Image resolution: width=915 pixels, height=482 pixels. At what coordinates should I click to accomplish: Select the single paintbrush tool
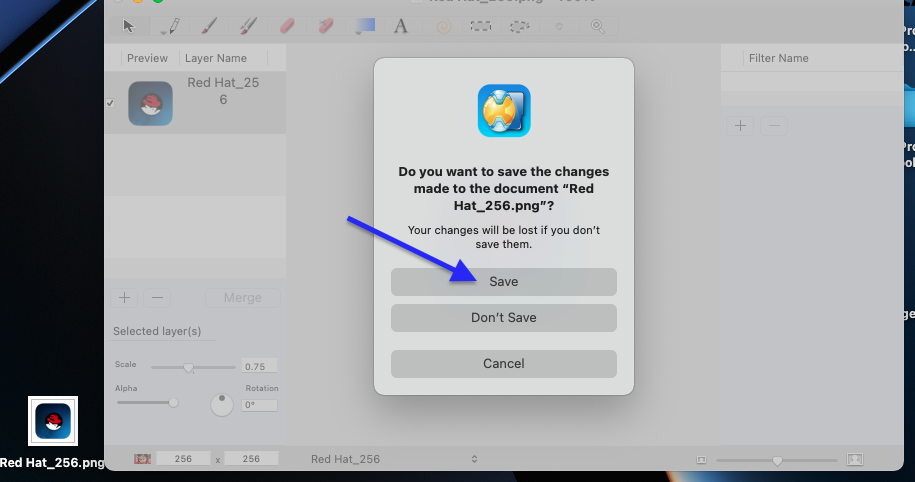click(x=209, y=26)
